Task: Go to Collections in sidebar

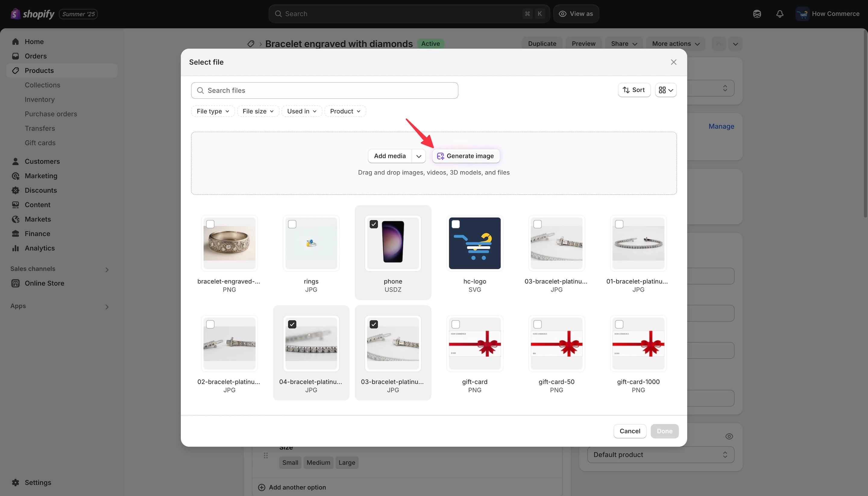Action: (x=42, y=85)
